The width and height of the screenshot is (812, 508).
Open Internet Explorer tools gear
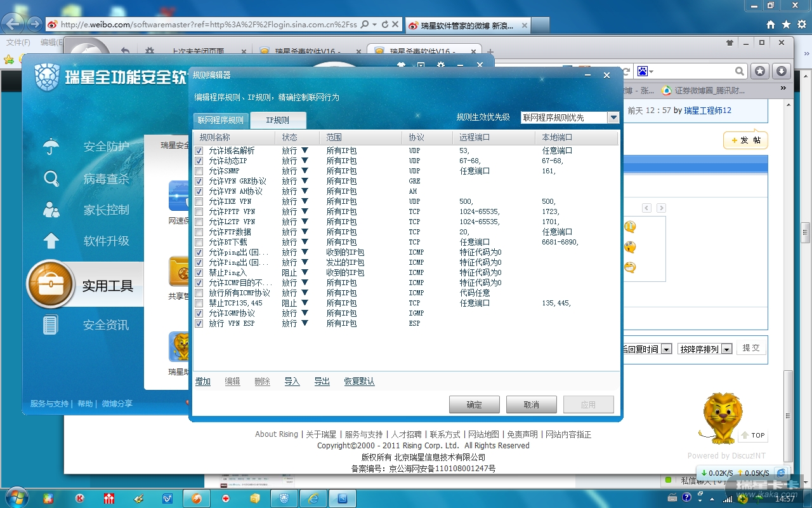pyautogui.click(x=801, y=25)
